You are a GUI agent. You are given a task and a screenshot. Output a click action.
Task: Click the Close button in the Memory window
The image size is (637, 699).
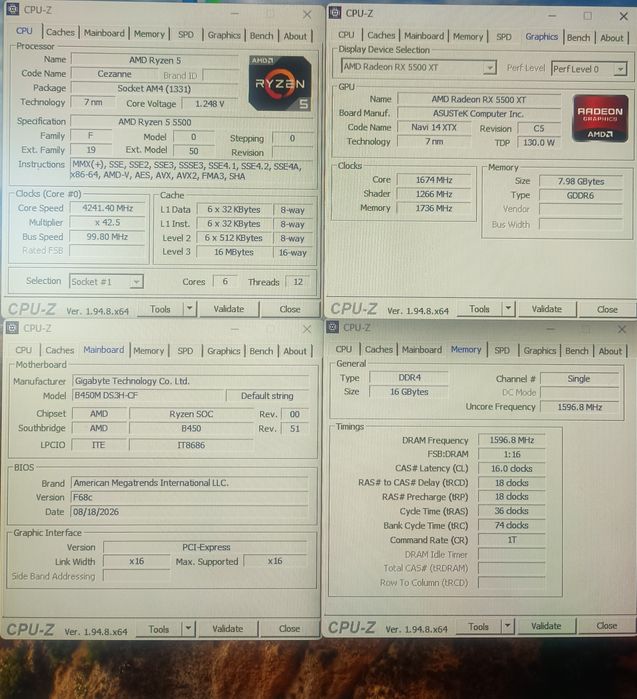tap(607, 625)
